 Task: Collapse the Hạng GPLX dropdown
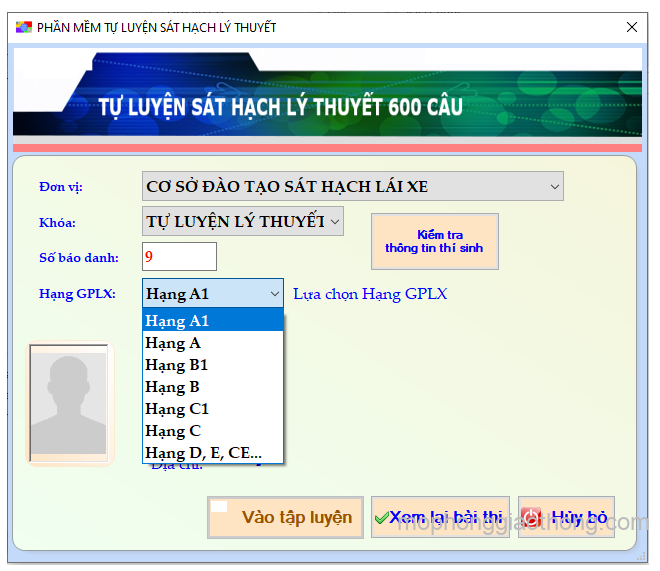(x=274, y=294)
